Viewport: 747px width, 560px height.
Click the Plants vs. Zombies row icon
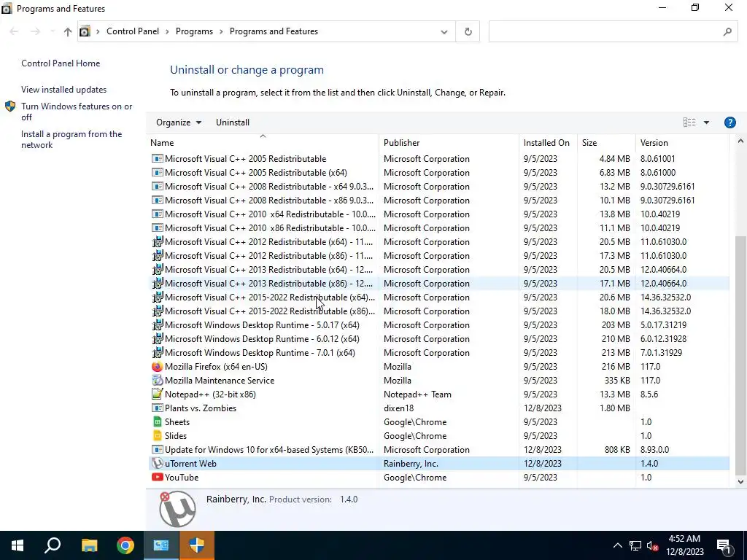tap(158, 408)
